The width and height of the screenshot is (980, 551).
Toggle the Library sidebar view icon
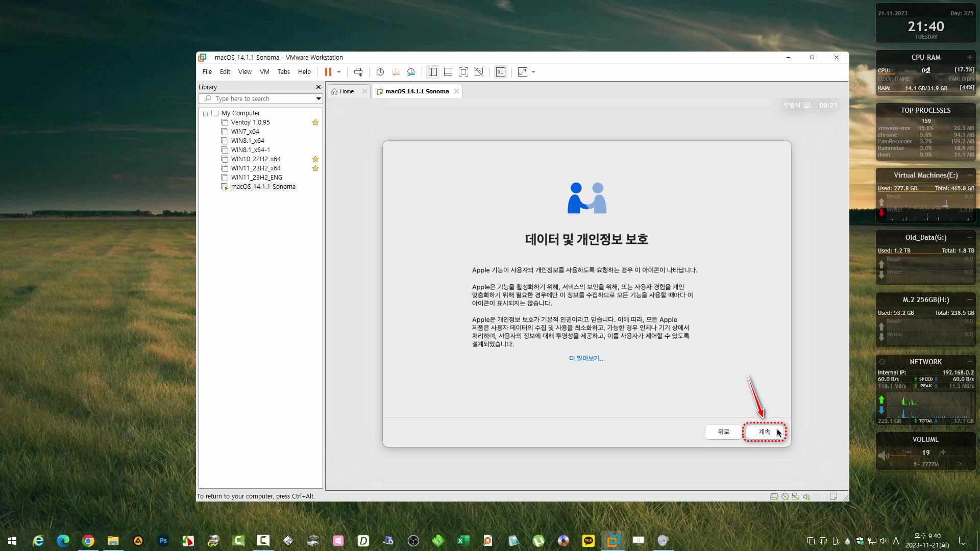(x=432, y=72)
